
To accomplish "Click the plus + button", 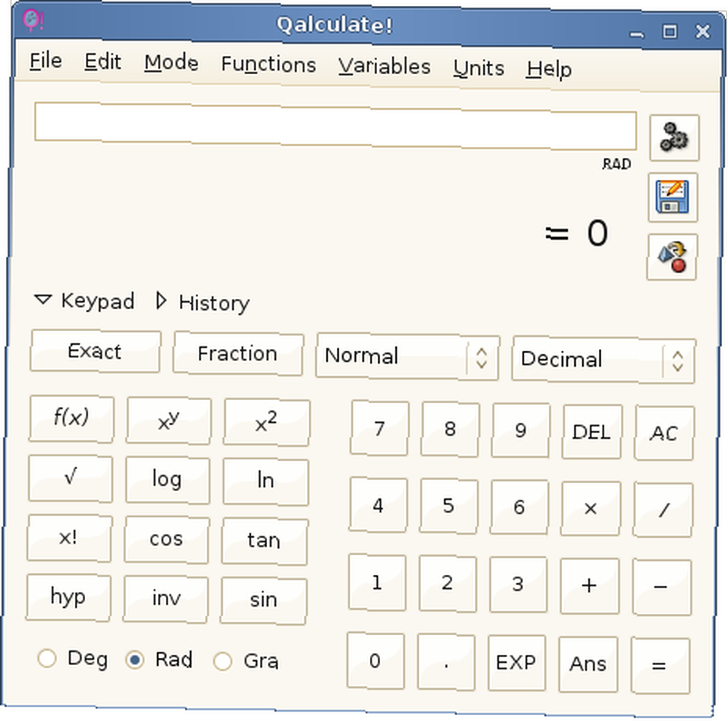I will click(589, 586).
